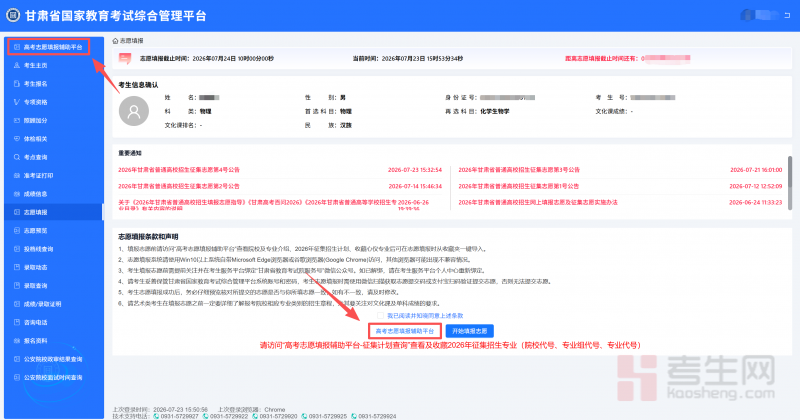Click the icon next to 准考证打印
Screen dimensions: 800x420
(17, 176)
